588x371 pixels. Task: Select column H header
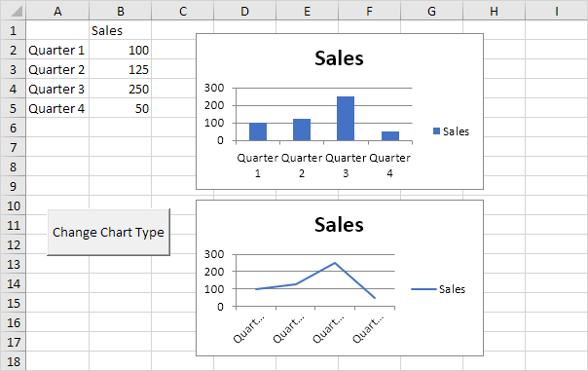coord(494,11)
